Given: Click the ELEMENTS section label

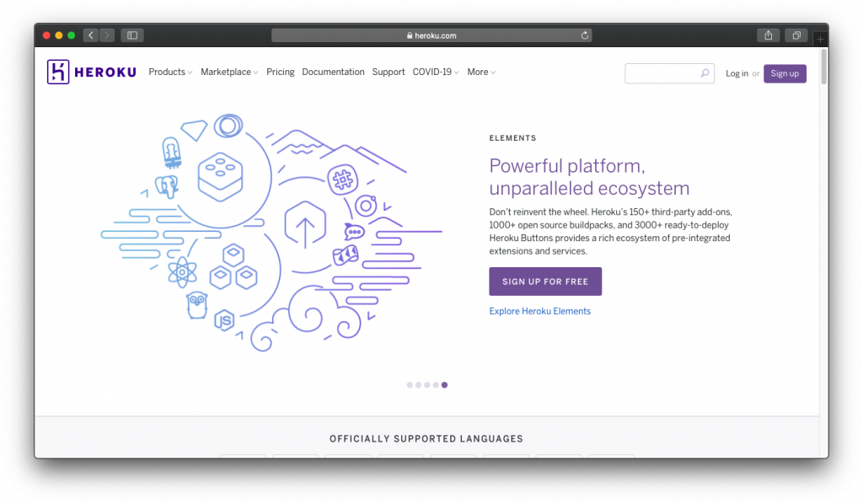Looking at the screenshot, I should (x=512, y=138).
